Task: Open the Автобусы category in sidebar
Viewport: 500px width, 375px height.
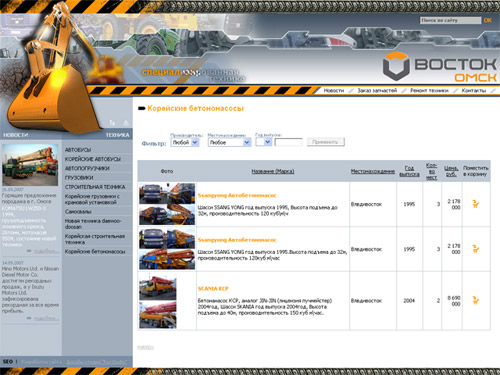Action: point(78,150)
